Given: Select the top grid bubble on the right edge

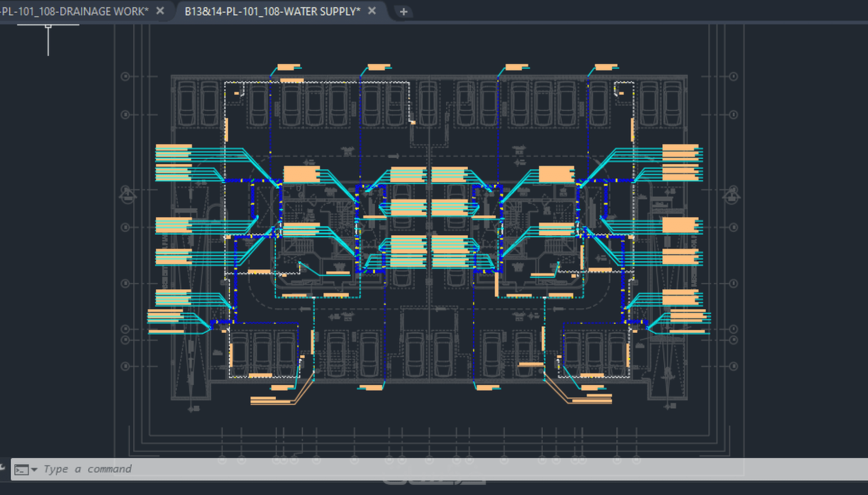Looking at the screenshot, I should 733,77.
